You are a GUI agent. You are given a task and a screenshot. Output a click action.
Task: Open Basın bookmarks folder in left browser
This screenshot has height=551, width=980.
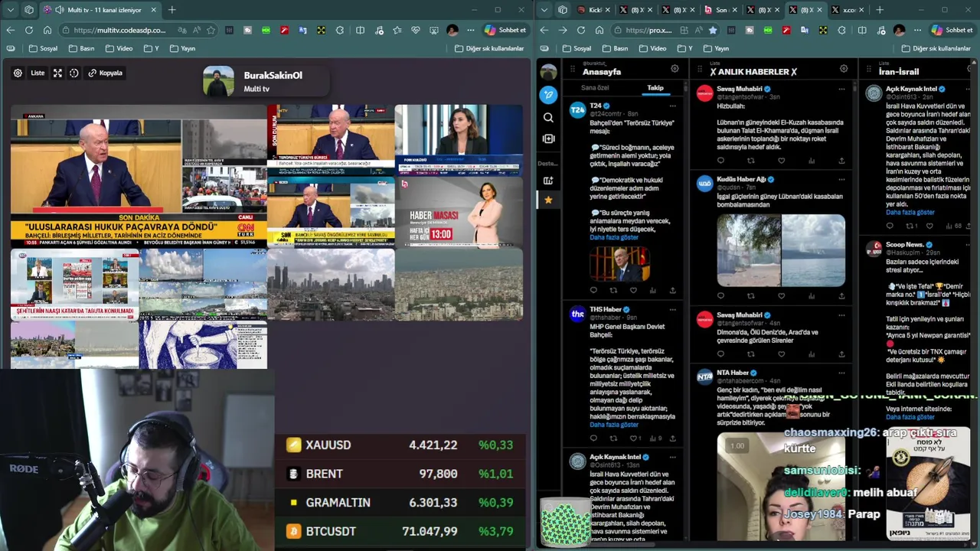coord(82,48)
